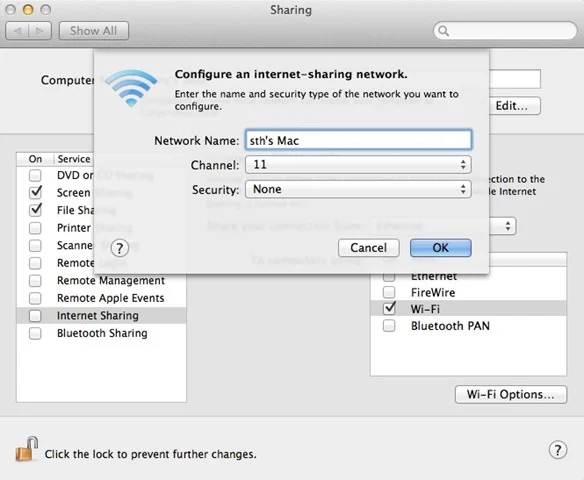
Task: Turn on the Internet Sharing checkbox
Action: click(x=35, y=316)
